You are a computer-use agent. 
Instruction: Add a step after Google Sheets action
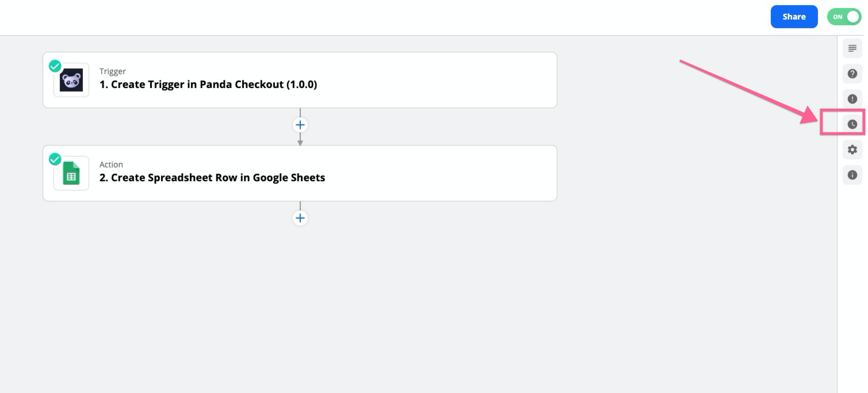click(300, 218)
